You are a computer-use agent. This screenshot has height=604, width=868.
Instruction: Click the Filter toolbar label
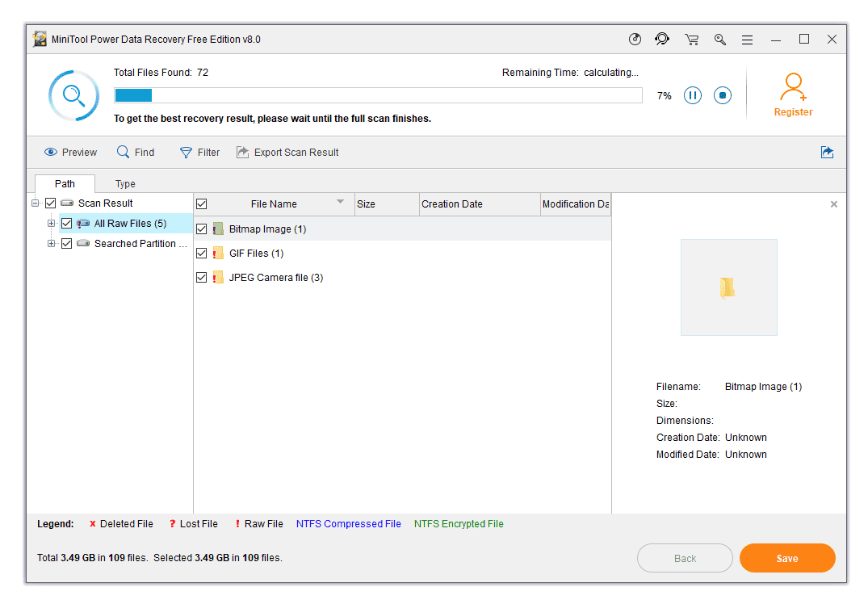208,153
